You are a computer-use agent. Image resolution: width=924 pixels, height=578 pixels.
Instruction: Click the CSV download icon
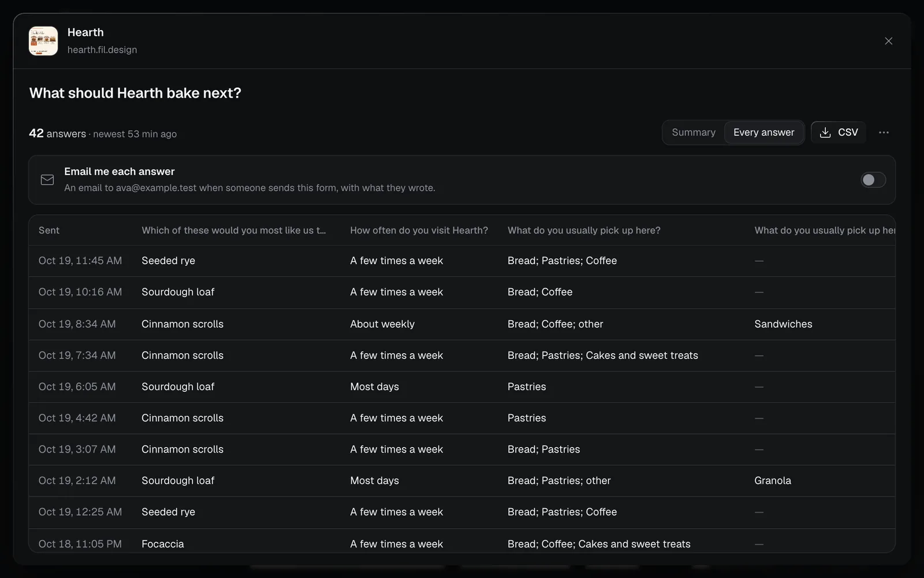(825, 132)
